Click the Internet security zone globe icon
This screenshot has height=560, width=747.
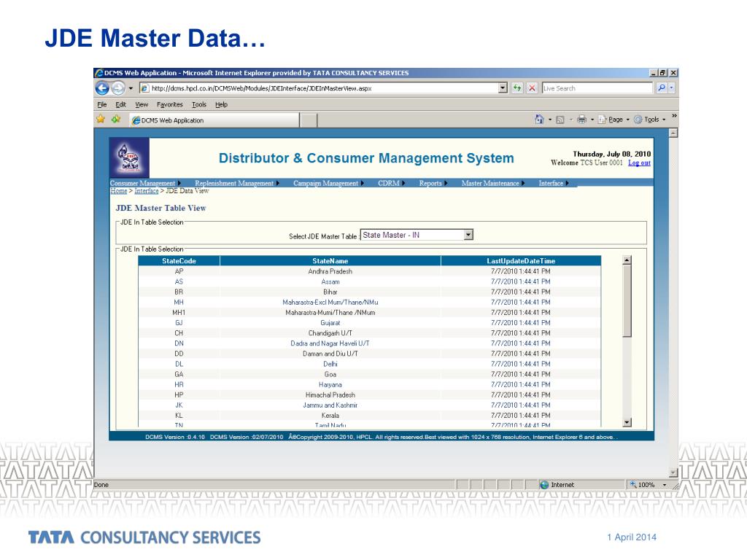point(544,485)
